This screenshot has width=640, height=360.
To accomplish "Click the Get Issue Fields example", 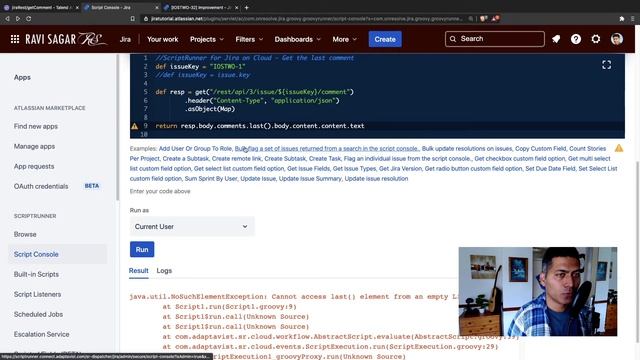I will tap(308, 169).
